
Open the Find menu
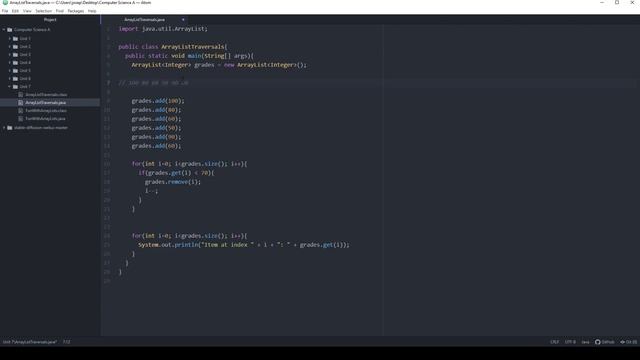60,11
